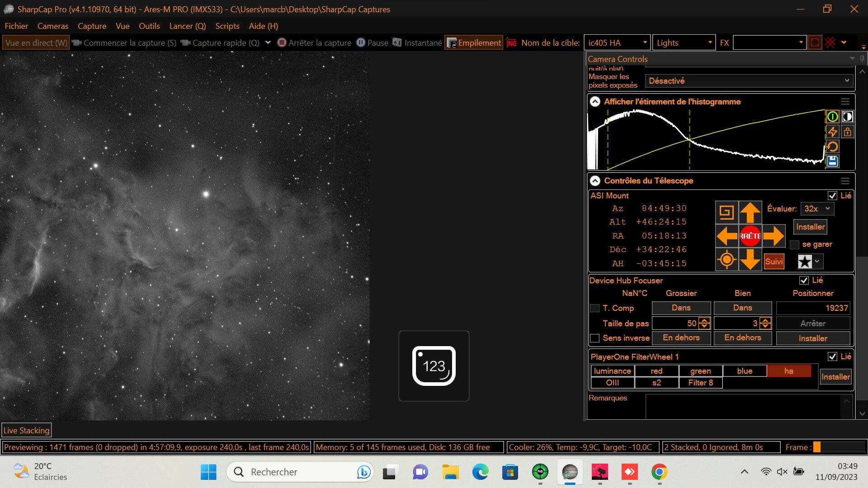The height and width of the screenshot is (488, 868).
Task: Click the mount crosshair target icon
Action: (x=727, y=259)
